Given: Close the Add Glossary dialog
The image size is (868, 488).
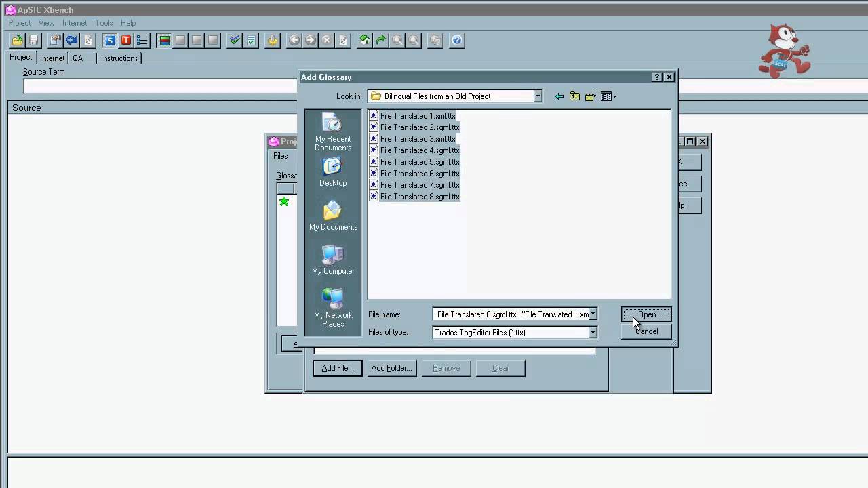Looking at the screenshot, I should [x=669, y=77].
